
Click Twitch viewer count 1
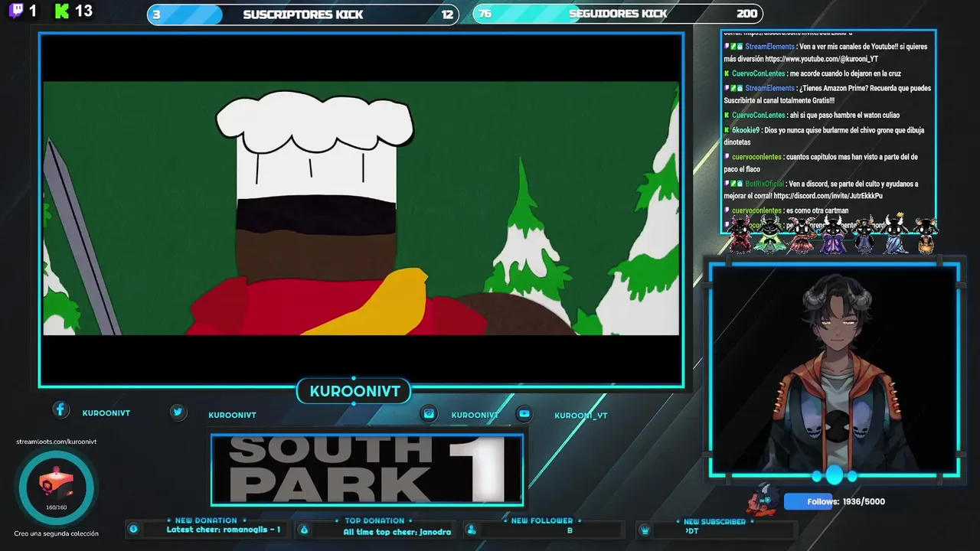click(x=33, y=11)
